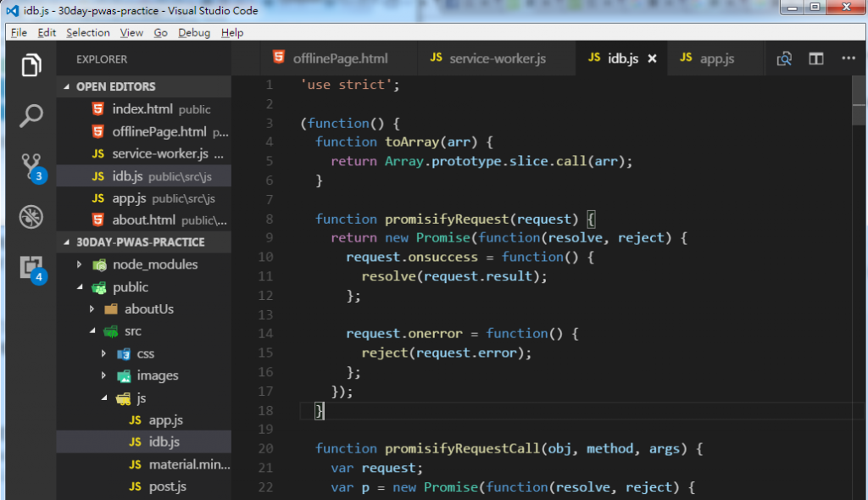This screenshot has height=500, width=868.
Task: Close the Visual Studio Code window
Action: pos(847,7)
